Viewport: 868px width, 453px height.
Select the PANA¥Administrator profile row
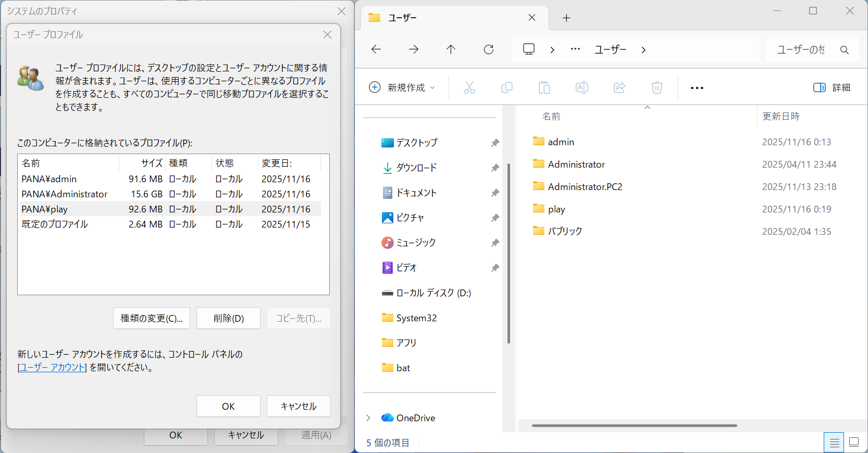pyautogui.click(x=65, y=194)
